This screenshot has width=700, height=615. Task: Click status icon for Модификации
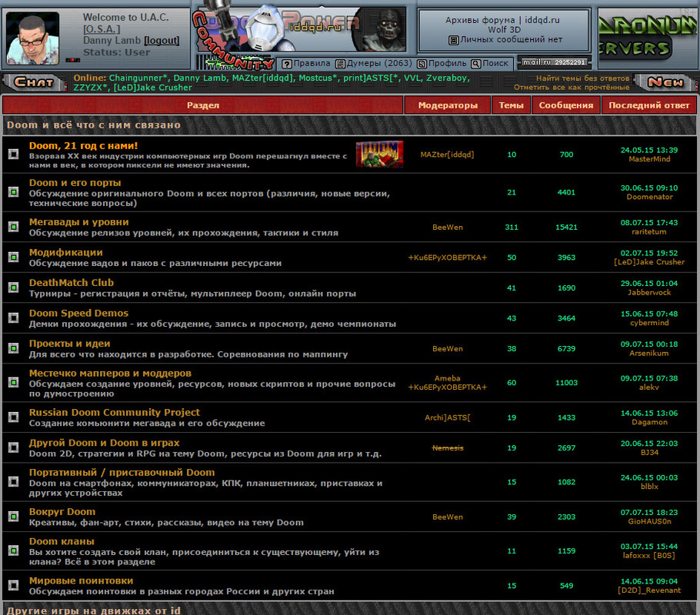tap(13, 257)
